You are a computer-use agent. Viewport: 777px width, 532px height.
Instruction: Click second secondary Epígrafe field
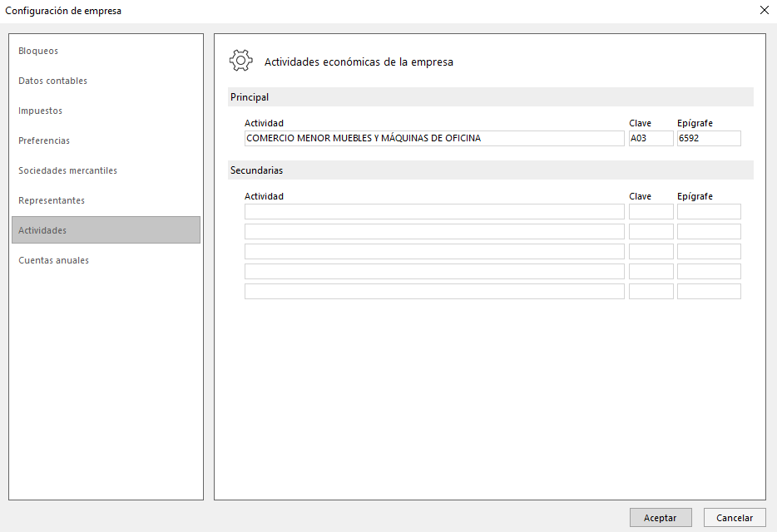coord(709,231)
